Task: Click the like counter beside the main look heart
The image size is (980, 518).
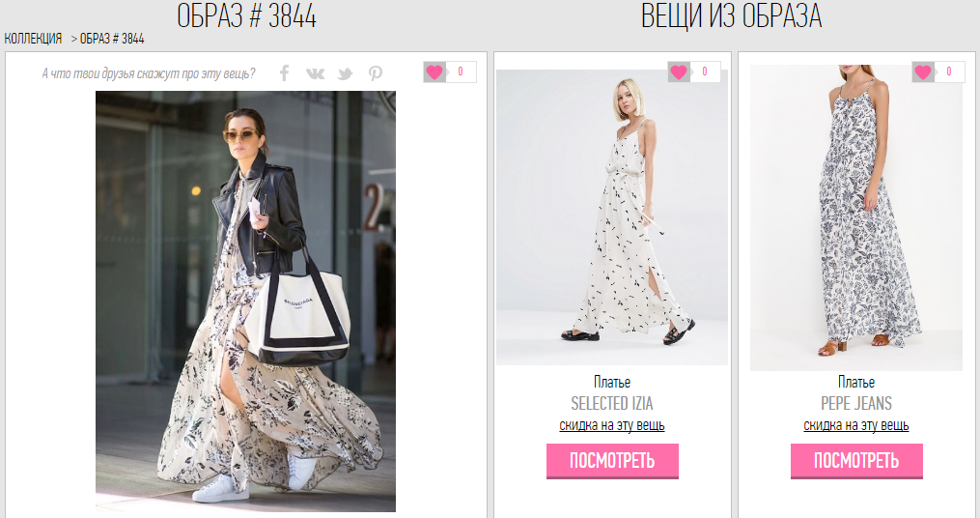Action: [462, 72]
